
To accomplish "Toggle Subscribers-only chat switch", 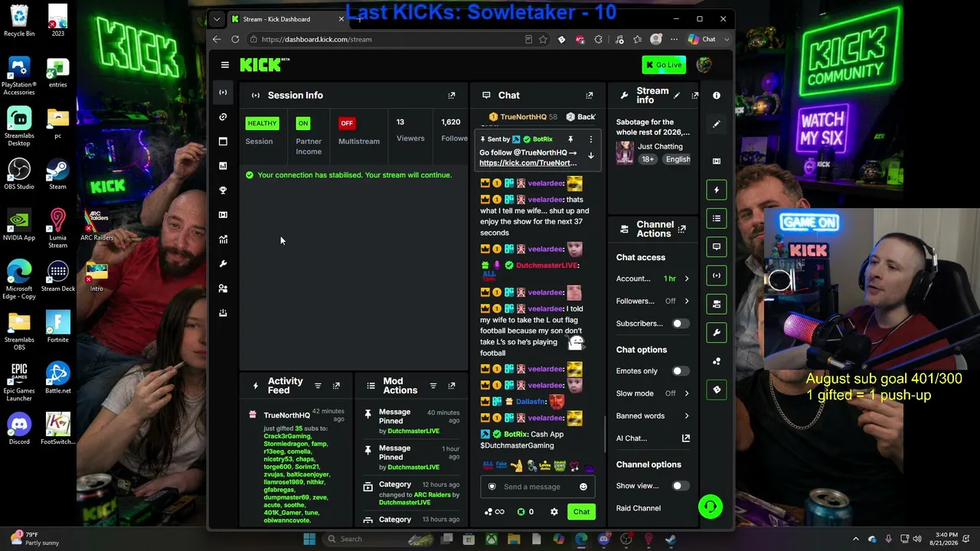I will pyautogui.click(x=680, y=324).
